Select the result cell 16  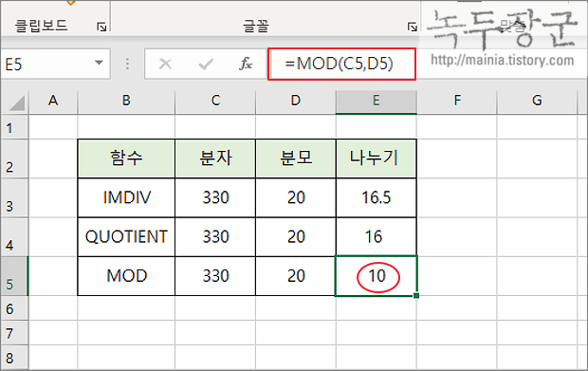tap(377, 236)
